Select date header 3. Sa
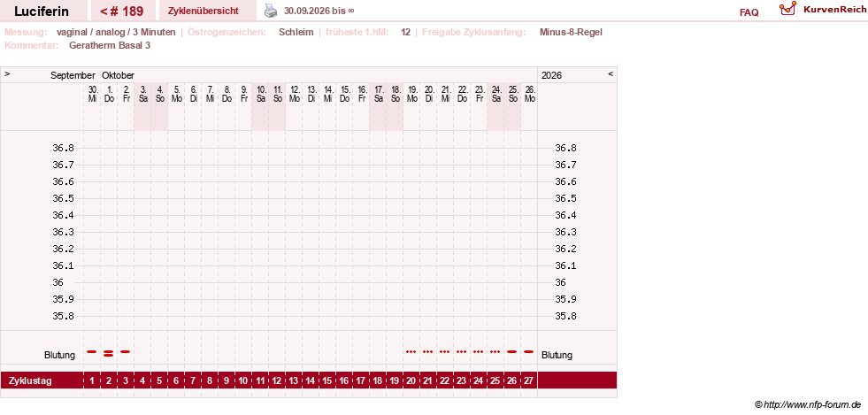Viewport: 868px width, 415px height. coord(142,94)
